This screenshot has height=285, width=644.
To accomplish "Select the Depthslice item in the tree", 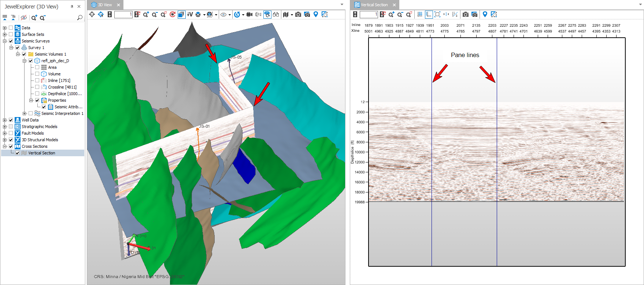I will 64,94.
